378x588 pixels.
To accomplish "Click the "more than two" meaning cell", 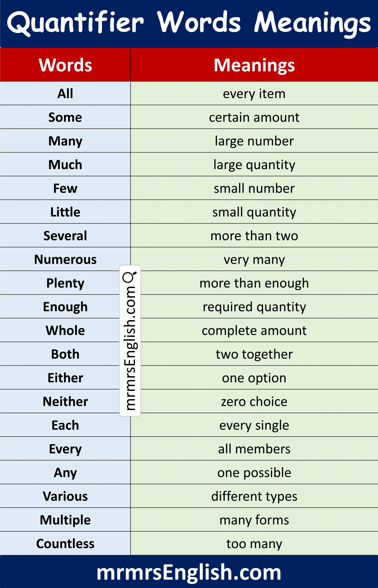I will [254, 236].
